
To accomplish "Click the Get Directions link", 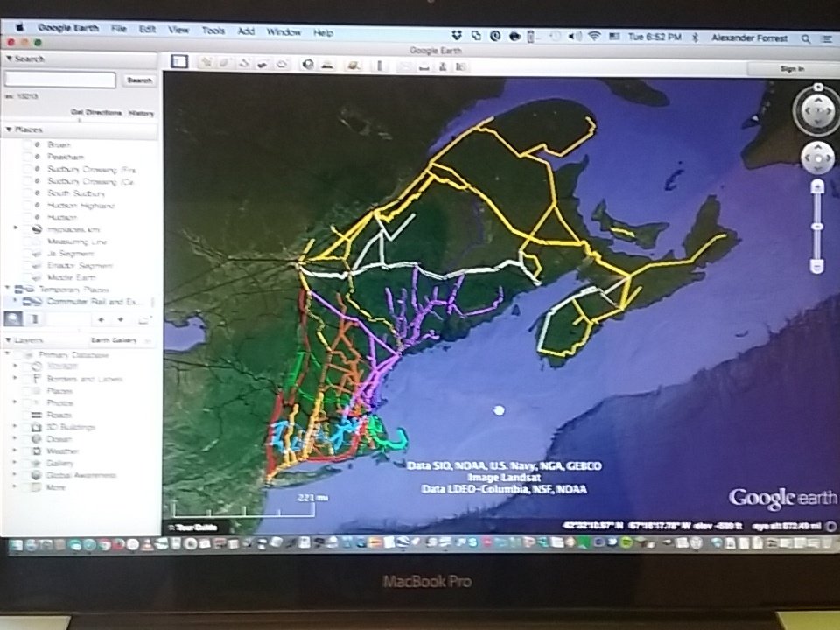I will coord(96,113).
